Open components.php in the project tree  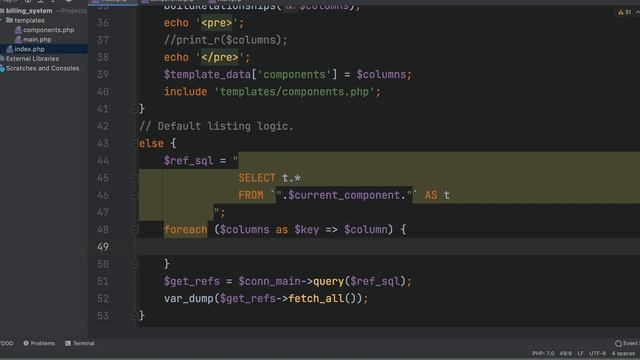point(49,30)
